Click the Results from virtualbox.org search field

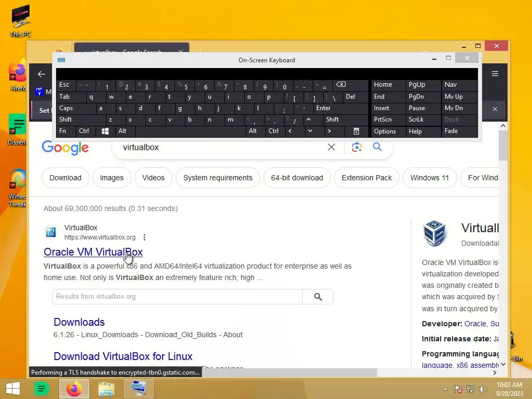click(x=177, y=297)
